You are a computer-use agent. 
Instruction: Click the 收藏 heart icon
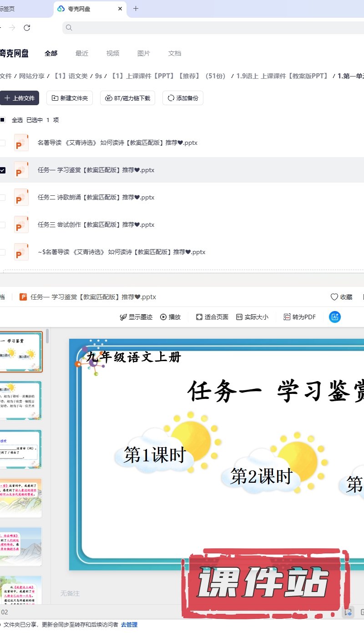(x=334, y=297)
